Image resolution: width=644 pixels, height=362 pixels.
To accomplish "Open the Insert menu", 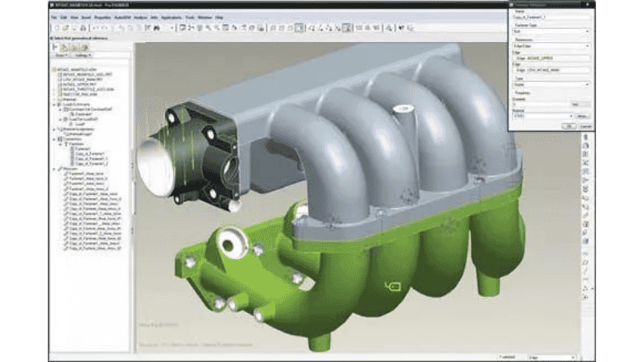I will point(86,18).
